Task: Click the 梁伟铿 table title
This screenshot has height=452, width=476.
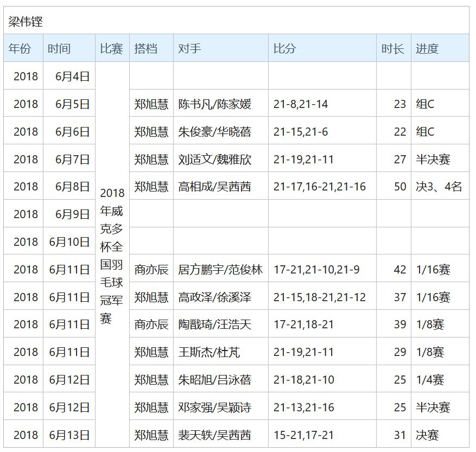Action: pyautogui.click(x=26, y=22)
